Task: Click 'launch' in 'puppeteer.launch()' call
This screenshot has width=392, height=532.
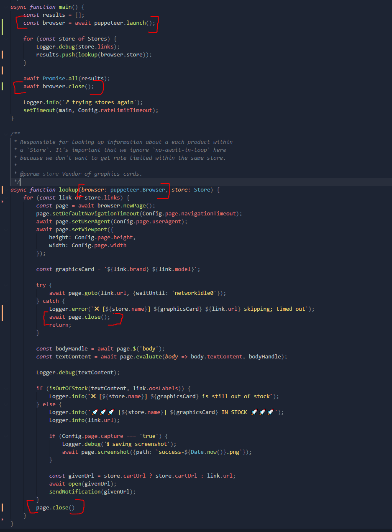Action: [136, 23]
